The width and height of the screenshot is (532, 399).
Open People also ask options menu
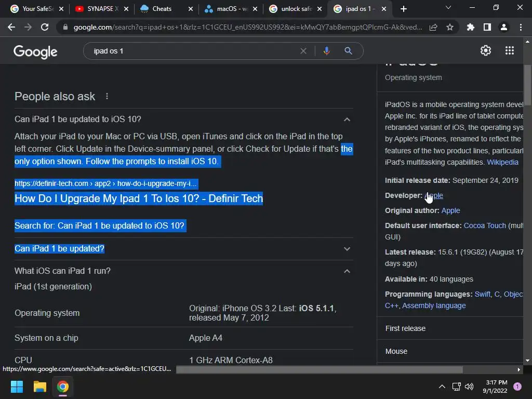(x=107, y=96)
